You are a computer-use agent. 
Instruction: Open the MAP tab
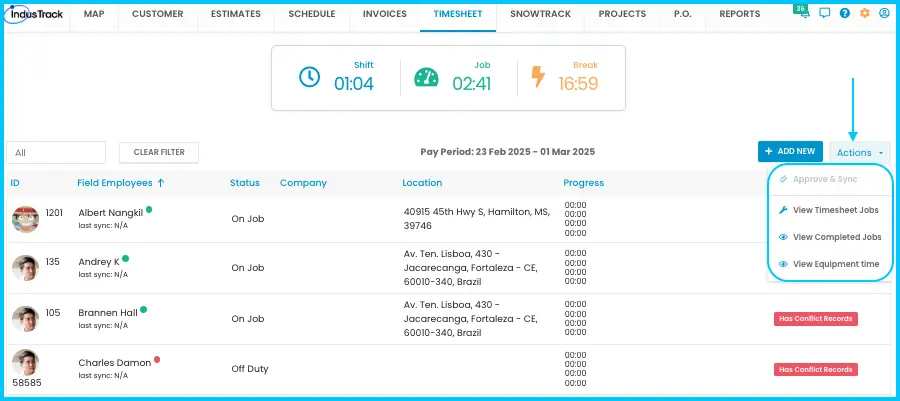[94, 14]
